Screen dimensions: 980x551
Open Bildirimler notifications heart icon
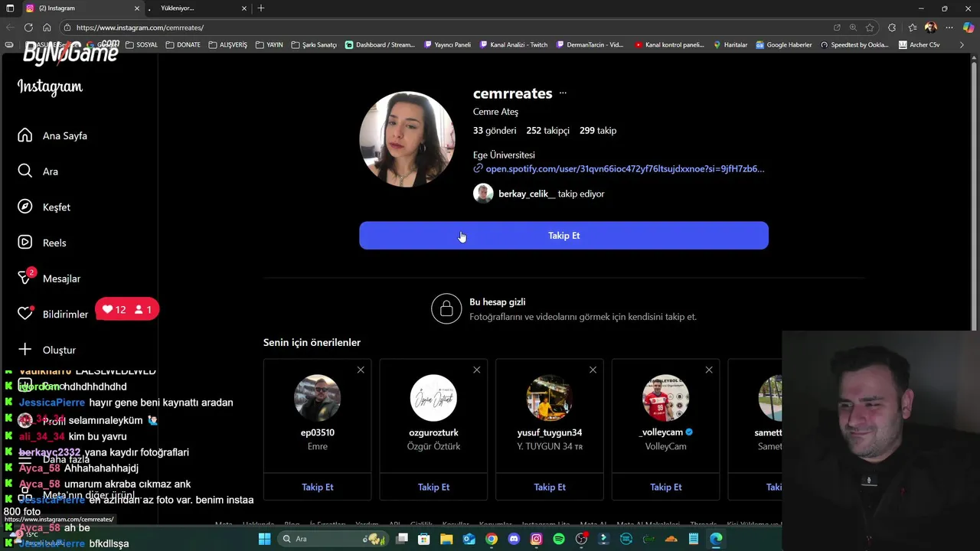[25, 314]
